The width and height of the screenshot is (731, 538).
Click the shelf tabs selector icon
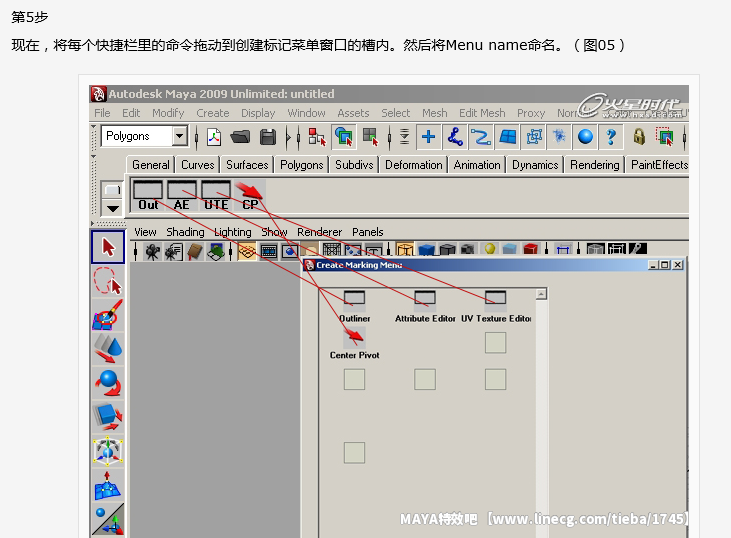click(x=112, y=190)
